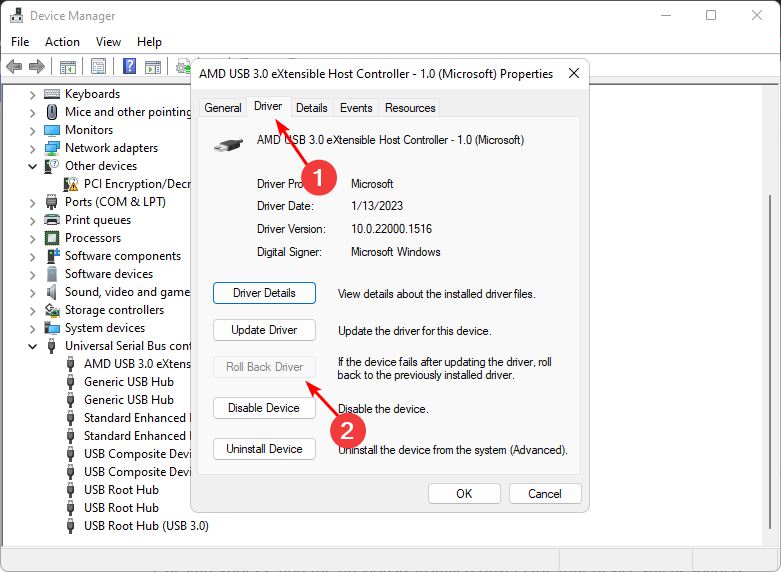Click the Print queues printer icon
Image resolution: width=781 pixels, height=572 pixels.
tap(52, 220)
